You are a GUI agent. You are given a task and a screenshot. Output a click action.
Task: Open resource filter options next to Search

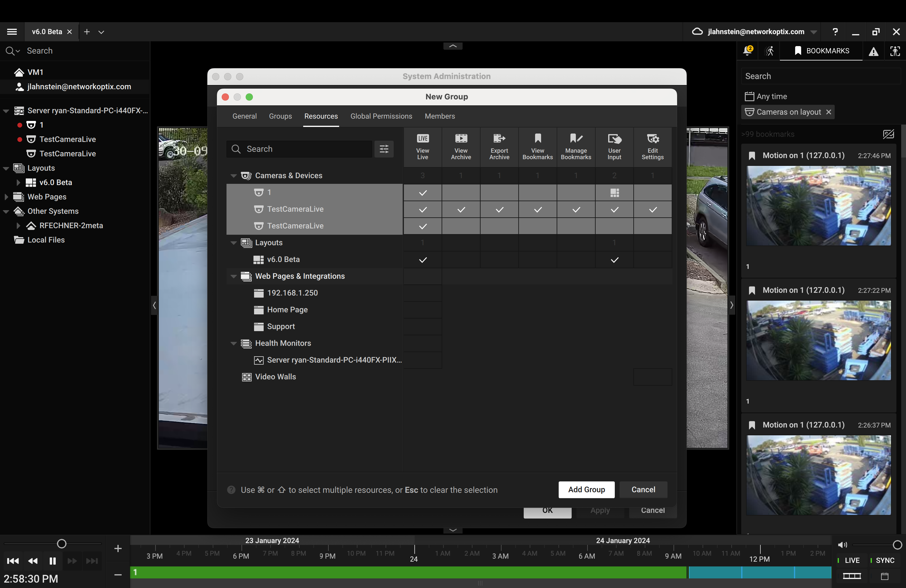coord(384,149)
